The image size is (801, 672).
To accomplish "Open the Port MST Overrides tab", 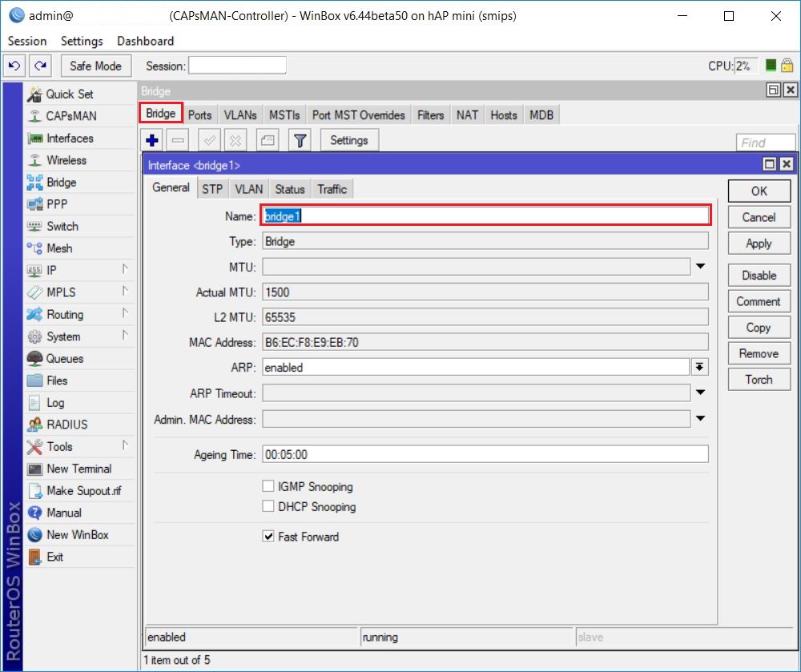I will click(x=359, y=115).
